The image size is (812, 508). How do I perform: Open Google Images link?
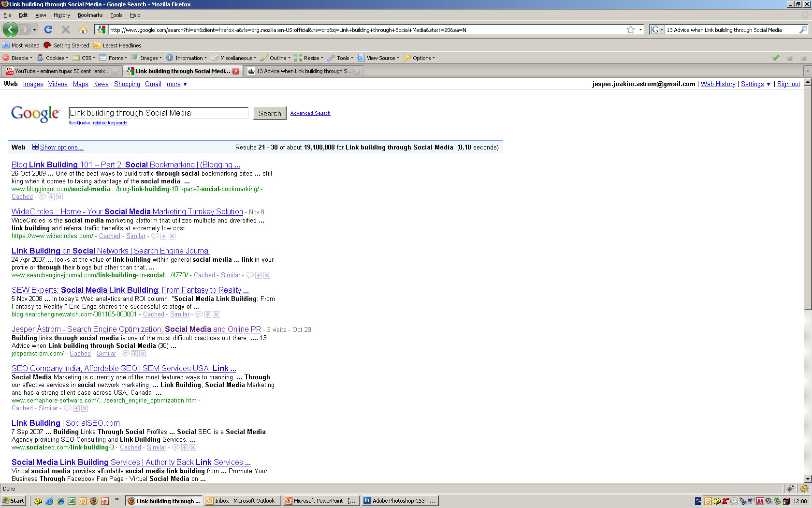click(x=33, y=84)
